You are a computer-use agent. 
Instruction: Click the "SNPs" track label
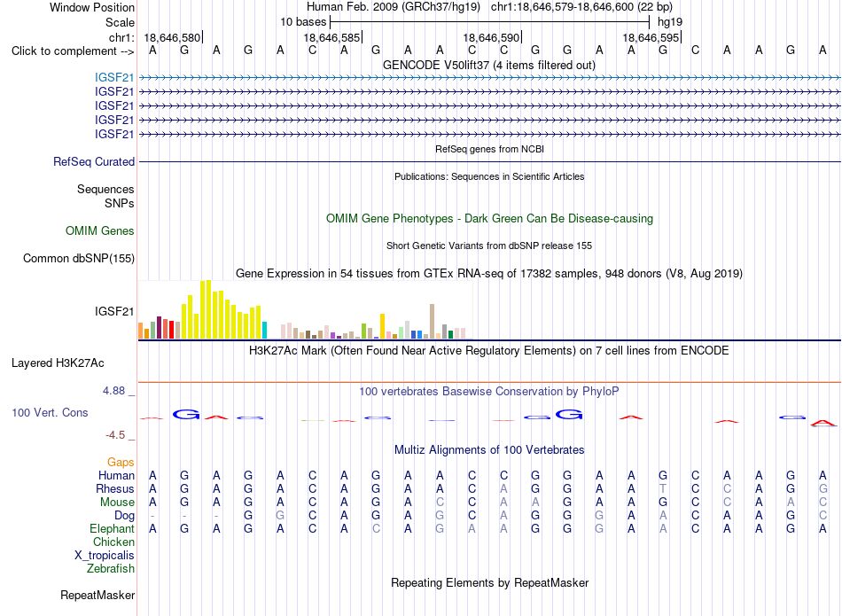click(120, 204)
